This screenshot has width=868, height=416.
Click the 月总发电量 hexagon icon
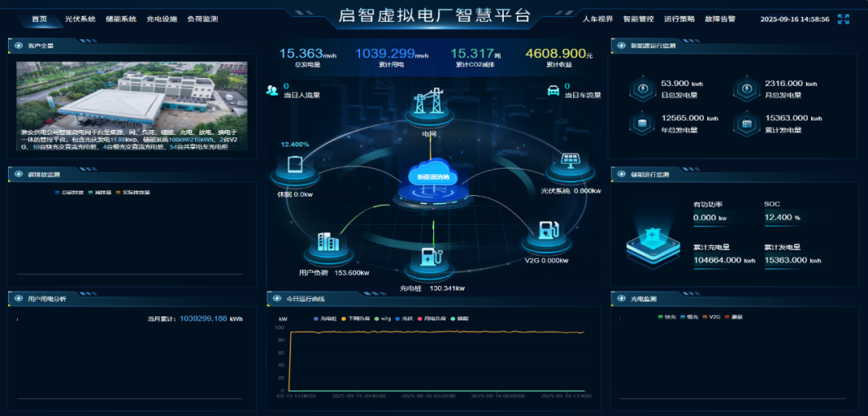[746, 88]
